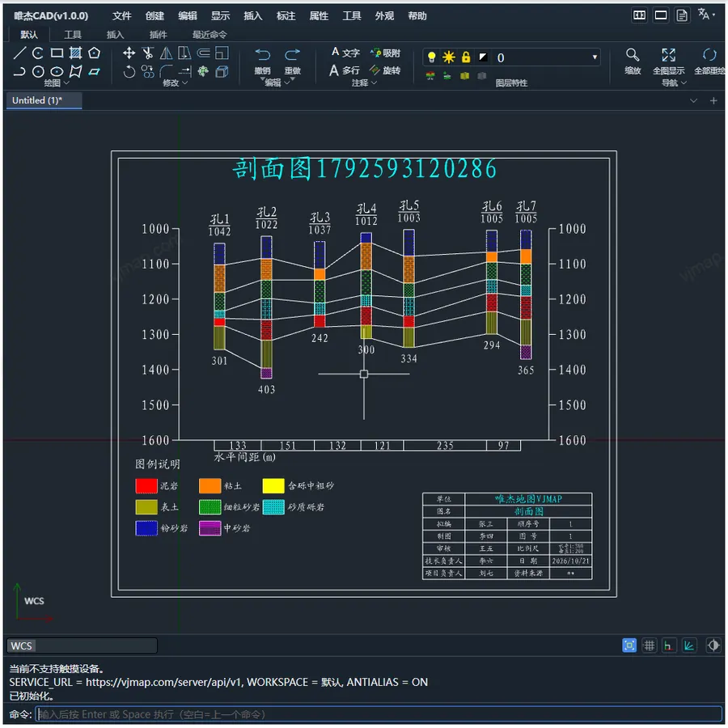728x728 pixels.
Task: Open the language translate dropdown
Action: click(705, 15)
